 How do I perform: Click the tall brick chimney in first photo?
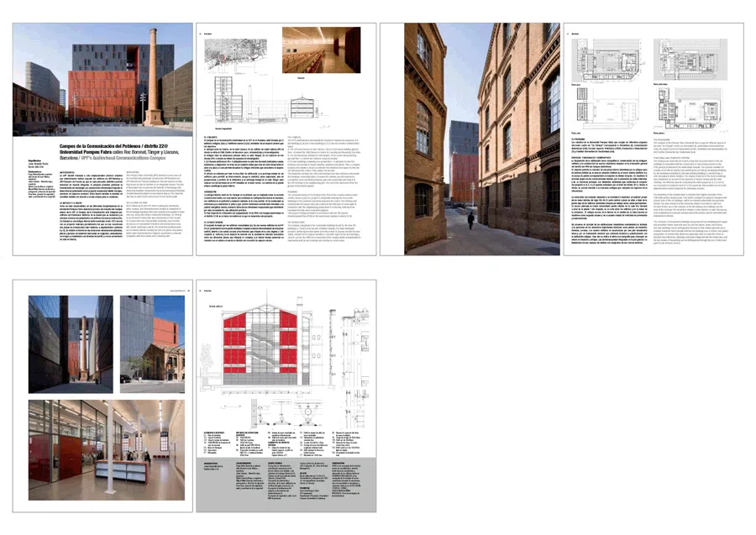point(152,77)
